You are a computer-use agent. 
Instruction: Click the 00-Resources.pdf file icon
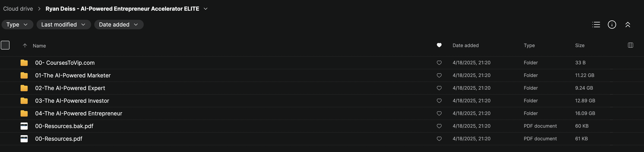[24, 139]
